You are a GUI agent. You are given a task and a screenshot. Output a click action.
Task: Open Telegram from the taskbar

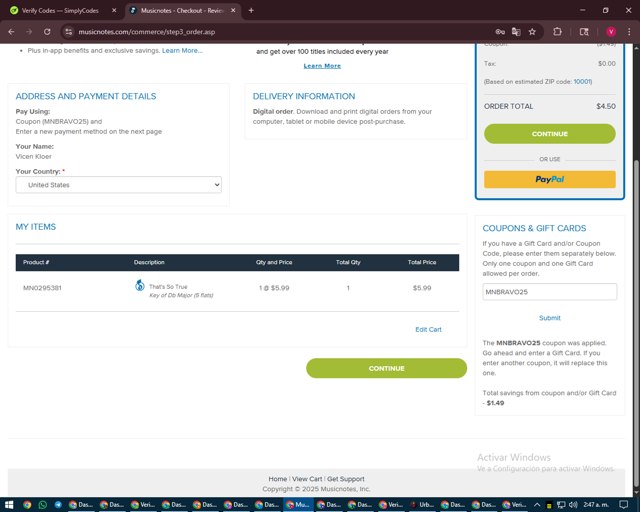pos(58,505)
